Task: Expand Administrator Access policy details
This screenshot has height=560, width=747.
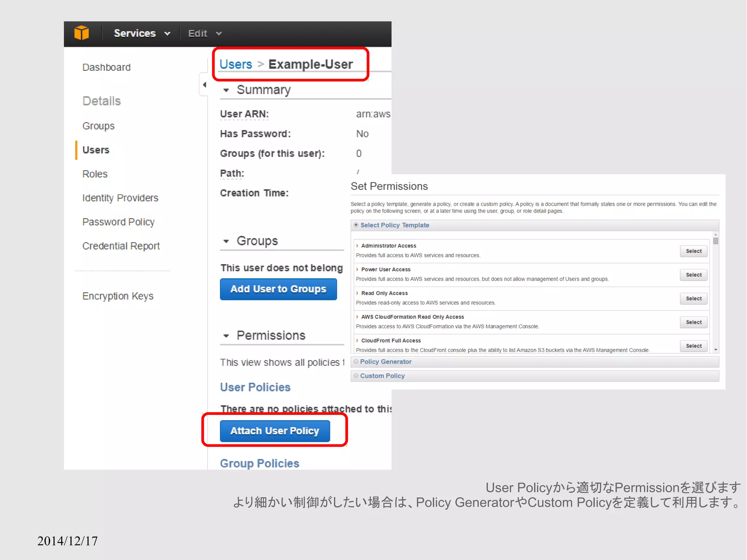Action: pos(357,246)
